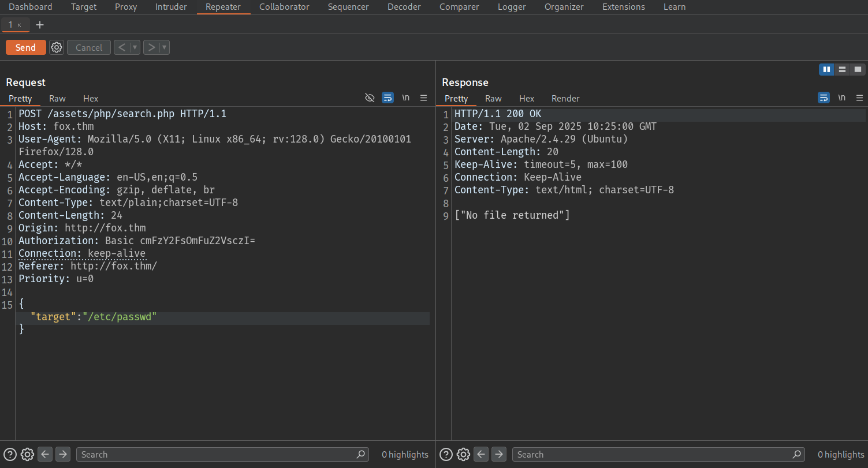
Task: Expand the history forward dropdown arrow
Action: click(165, 47)
